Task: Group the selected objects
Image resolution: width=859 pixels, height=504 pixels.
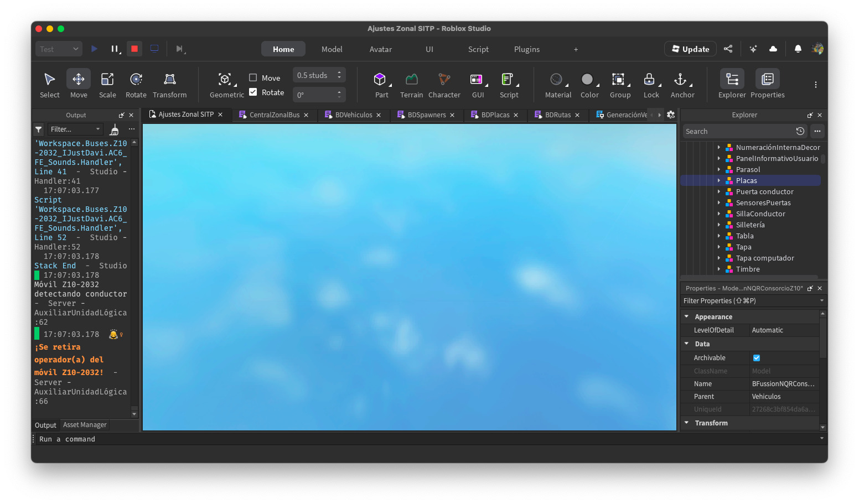Action: coord(619,84)
